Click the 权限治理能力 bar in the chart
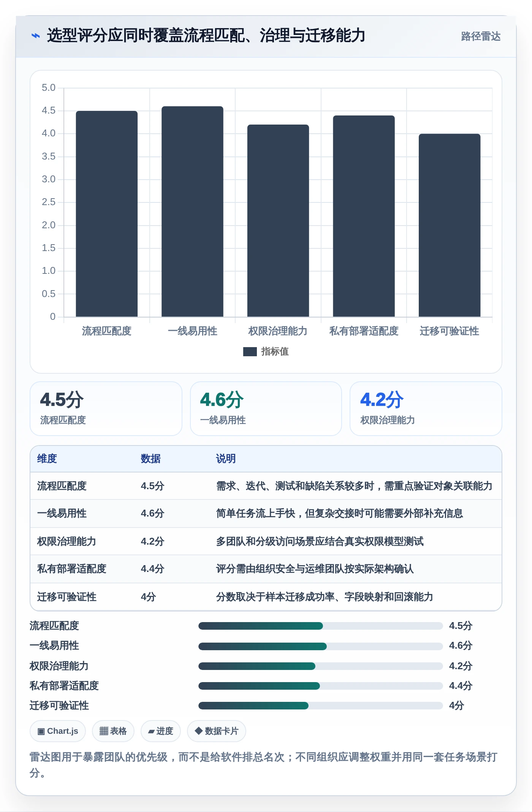Image resolution: width=532 pixels, height=812 pixels. 278,221
